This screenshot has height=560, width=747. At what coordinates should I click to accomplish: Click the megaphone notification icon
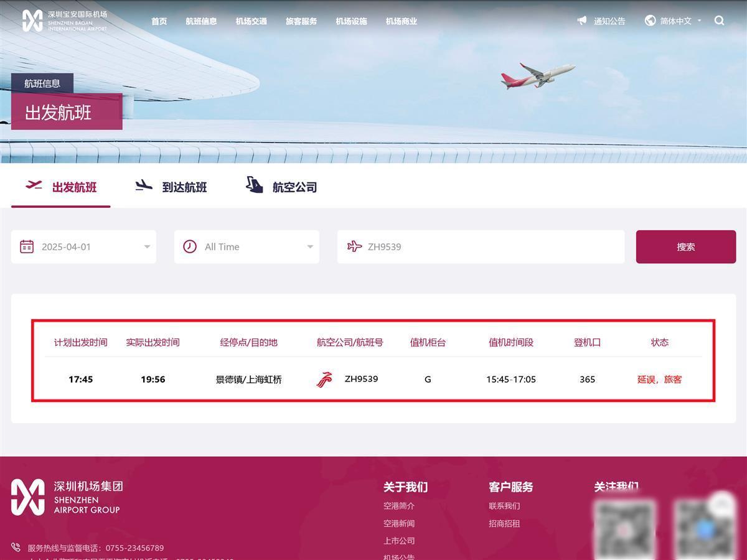pos(582,21)
